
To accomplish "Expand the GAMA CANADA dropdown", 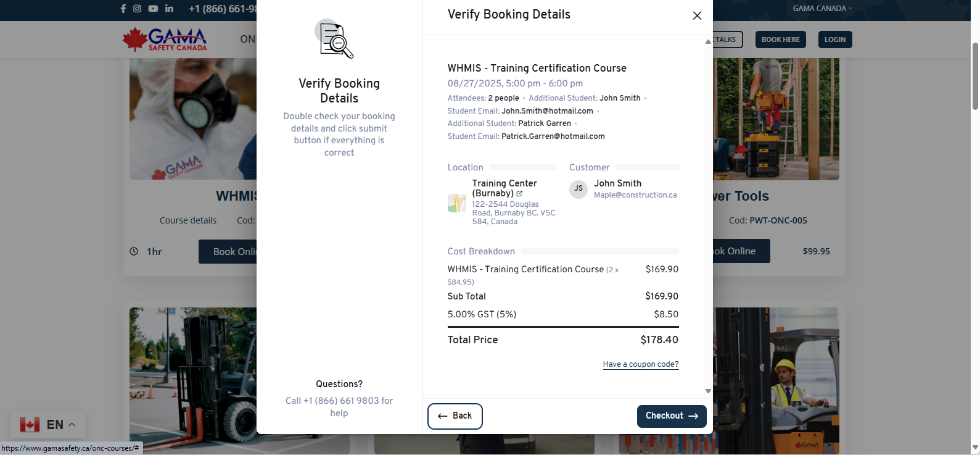I will (822, 9).
